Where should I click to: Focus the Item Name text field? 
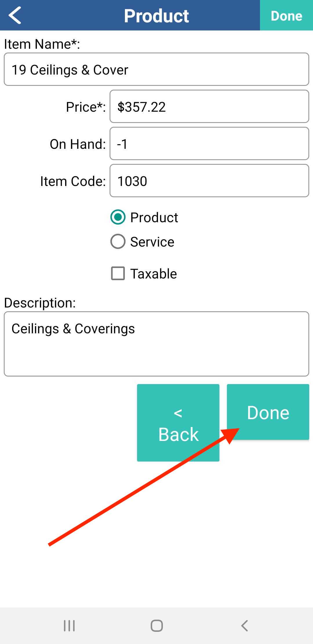[x=156, y=69]
